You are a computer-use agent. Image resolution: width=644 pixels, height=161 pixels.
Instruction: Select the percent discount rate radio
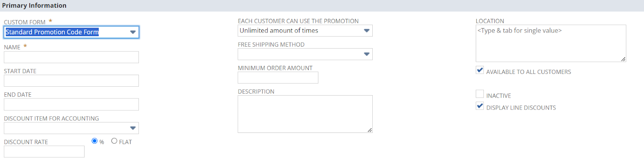pyautogui.click(x=95, y=141)
